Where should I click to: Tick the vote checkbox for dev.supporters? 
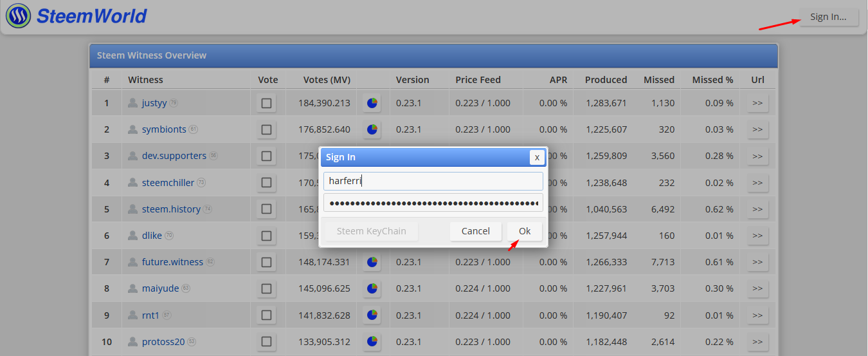266,156
